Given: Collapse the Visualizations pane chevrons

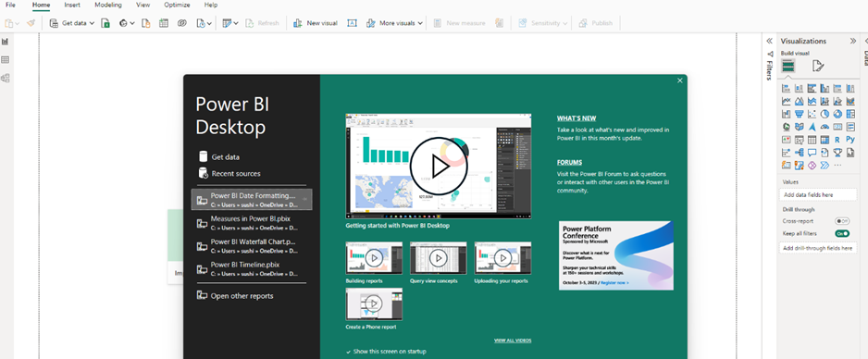Looking at the screenshot, I should [x=853, y=41].
